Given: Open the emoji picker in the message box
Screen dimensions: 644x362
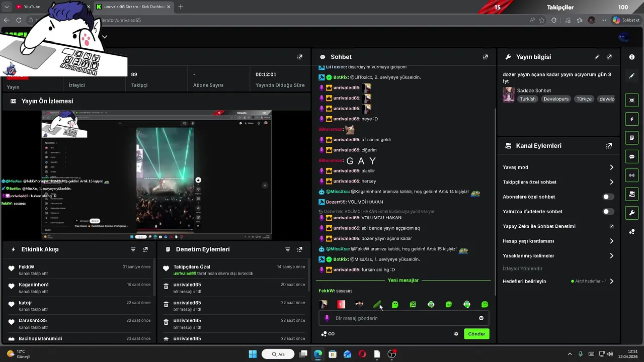Looking at the screenshot, I should (x=481, y=318).
